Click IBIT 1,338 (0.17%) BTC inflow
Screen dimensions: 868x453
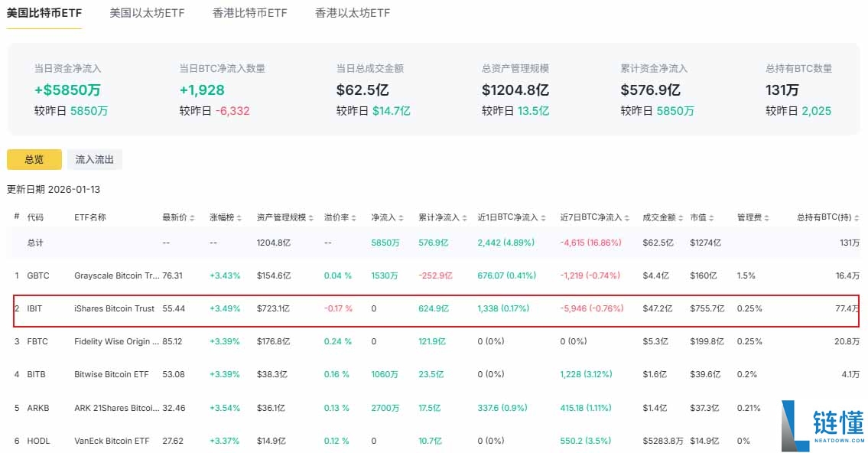pos(503,308)
